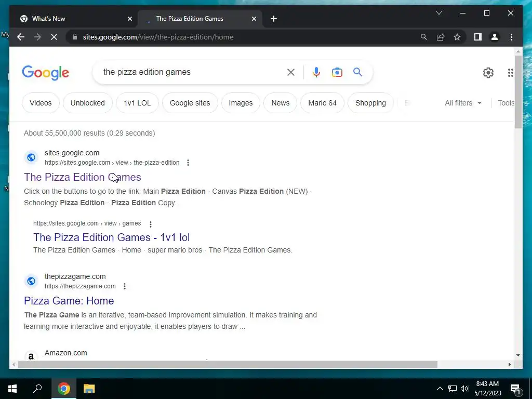The height and width of the screenshot is (399, 532).
Task: Start voice search with the microphone icon
Action: (316, 72)
